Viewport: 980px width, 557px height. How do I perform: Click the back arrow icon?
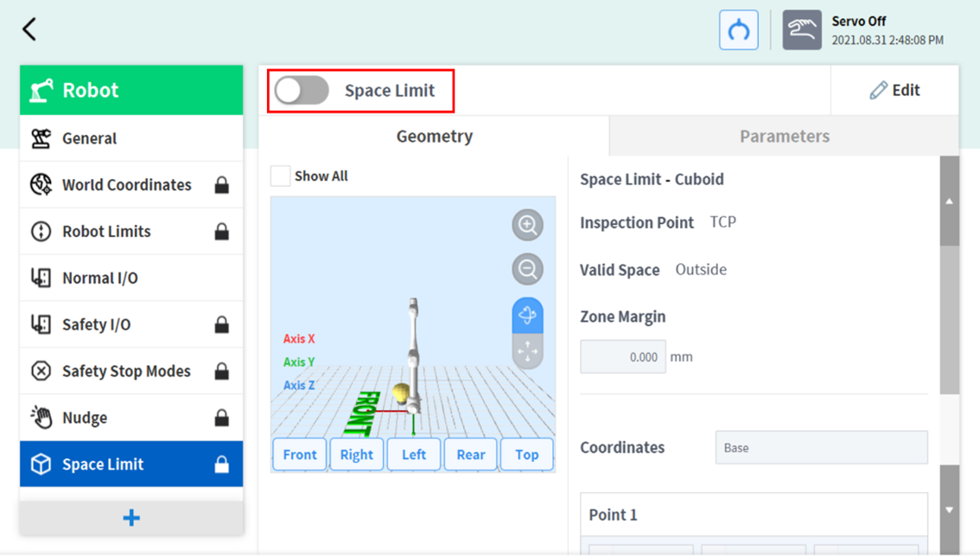tap(29, 29)
